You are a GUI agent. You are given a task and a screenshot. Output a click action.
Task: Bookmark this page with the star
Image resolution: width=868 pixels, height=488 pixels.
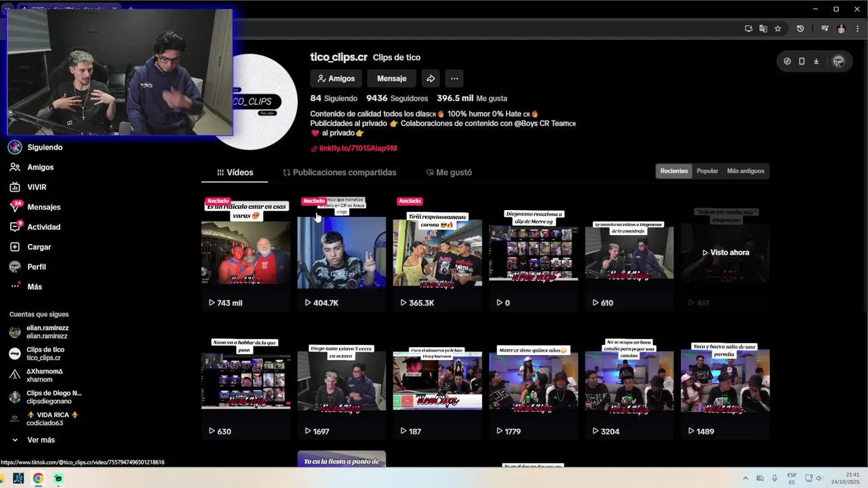[x=778, y=28]
